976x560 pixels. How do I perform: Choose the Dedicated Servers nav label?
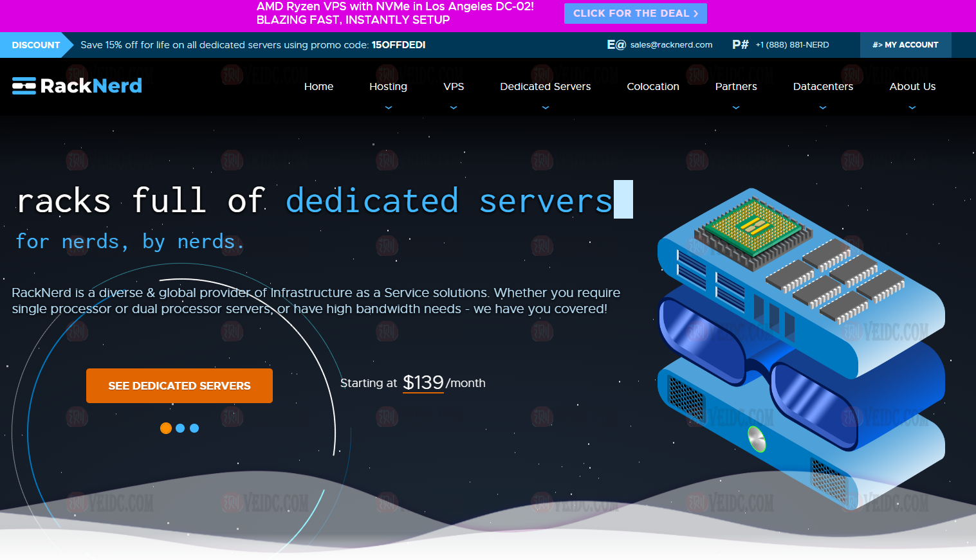pyautogui.click(x=546, y=86)
